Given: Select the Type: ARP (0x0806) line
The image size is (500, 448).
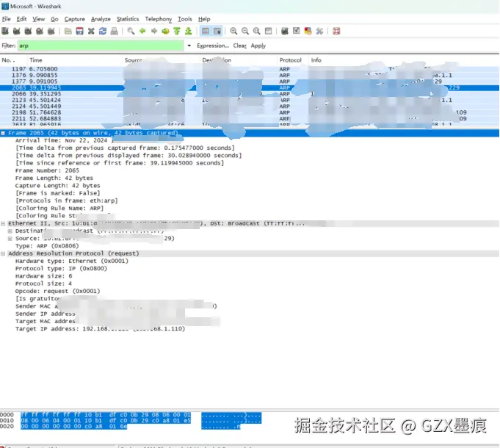Looking at the screenshot, I should pyautogui.click(x=47, y=246).
